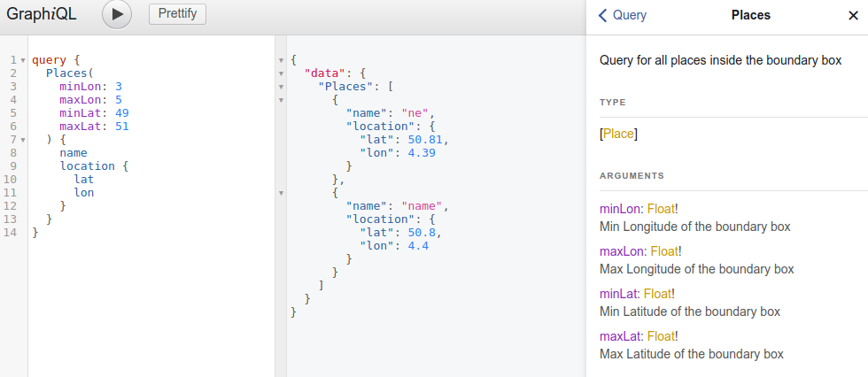Open Float type of maxLat argument
The width and height of the screenshot is (868, 377).
pyautogui.click(x=661, y=335)
